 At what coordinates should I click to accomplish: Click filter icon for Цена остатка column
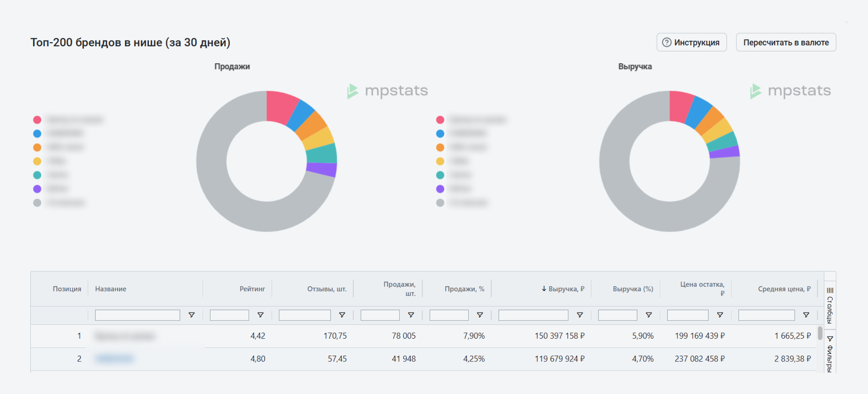[720, 315]
